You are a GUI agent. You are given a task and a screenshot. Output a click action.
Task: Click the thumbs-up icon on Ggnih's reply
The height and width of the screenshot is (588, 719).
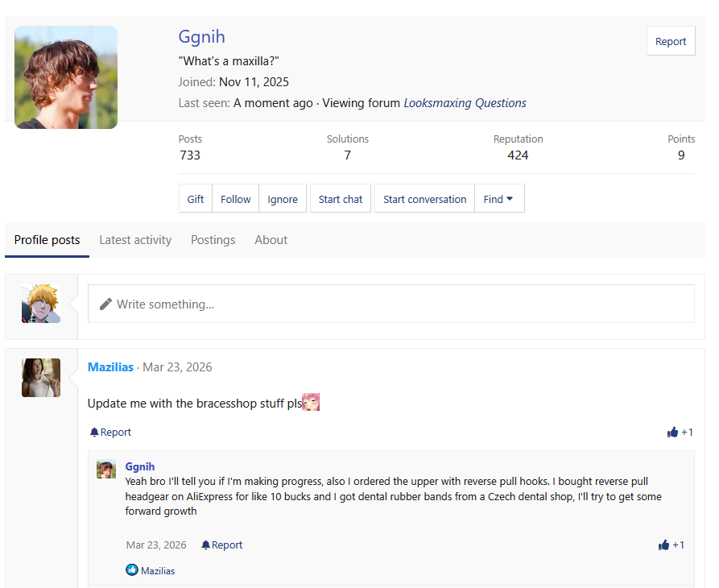[x=663, y=545]
